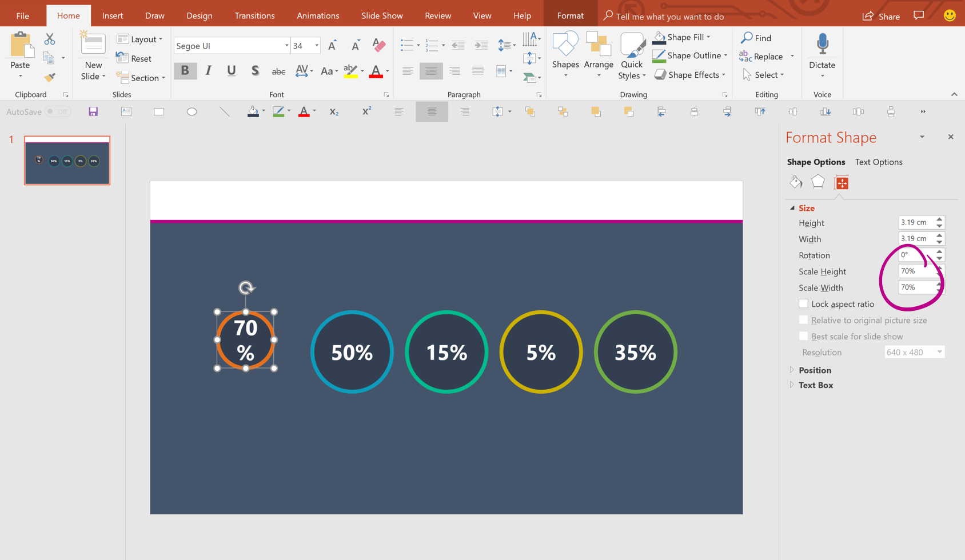Apply yellow Text Highlight Color
Screen dimensions: 965x560
click(x=350, y=71)
